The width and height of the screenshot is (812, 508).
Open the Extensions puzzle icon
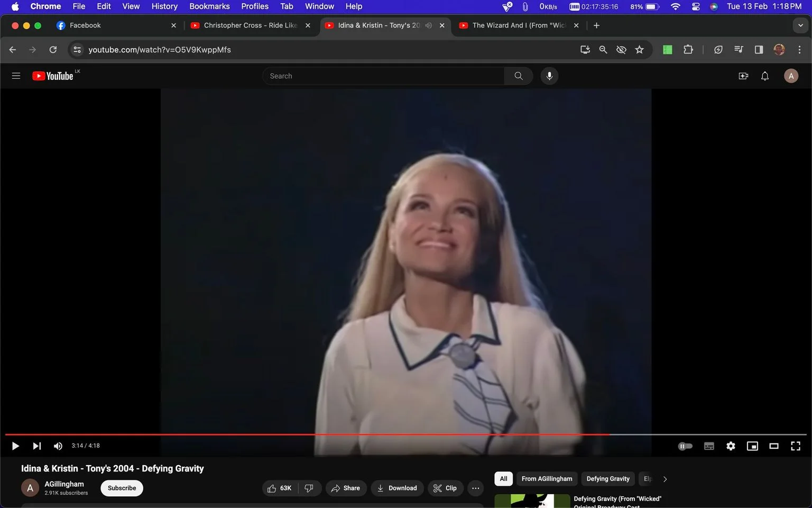[688, 50]
